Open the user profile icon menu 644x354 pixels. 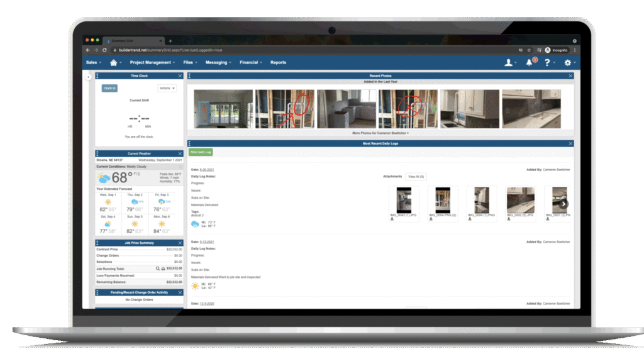point(508,62)
